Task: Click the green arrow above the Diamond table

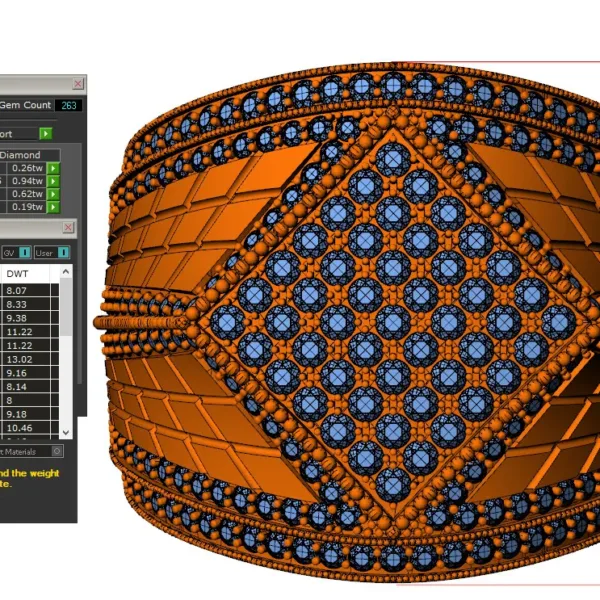Action: point(46,134)
